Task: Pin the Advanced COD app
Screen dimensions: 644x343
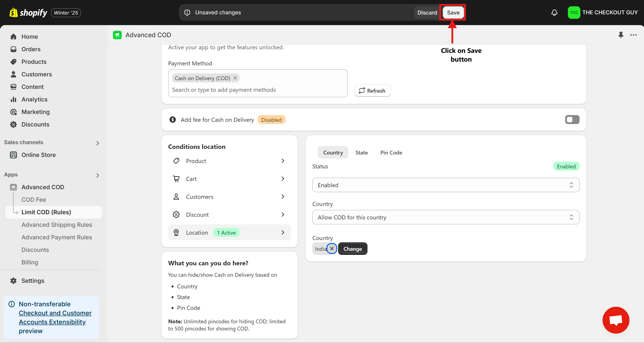Action: 621,35
